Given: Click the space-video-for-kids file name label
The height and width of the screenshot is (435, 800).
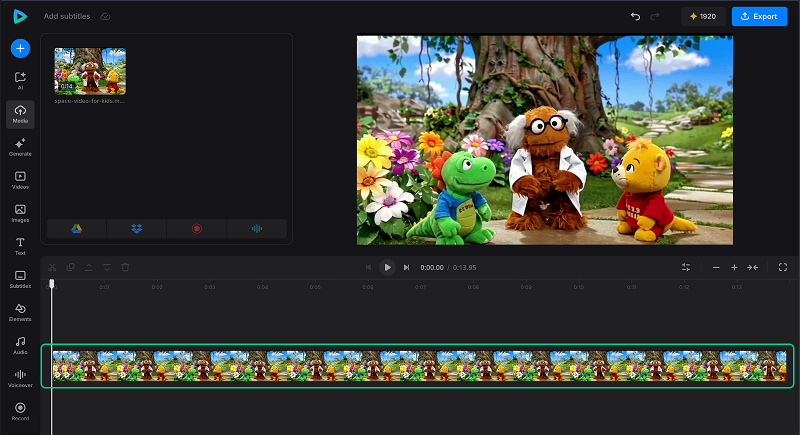Looking at the screenshot, I should tap(89, 101).
